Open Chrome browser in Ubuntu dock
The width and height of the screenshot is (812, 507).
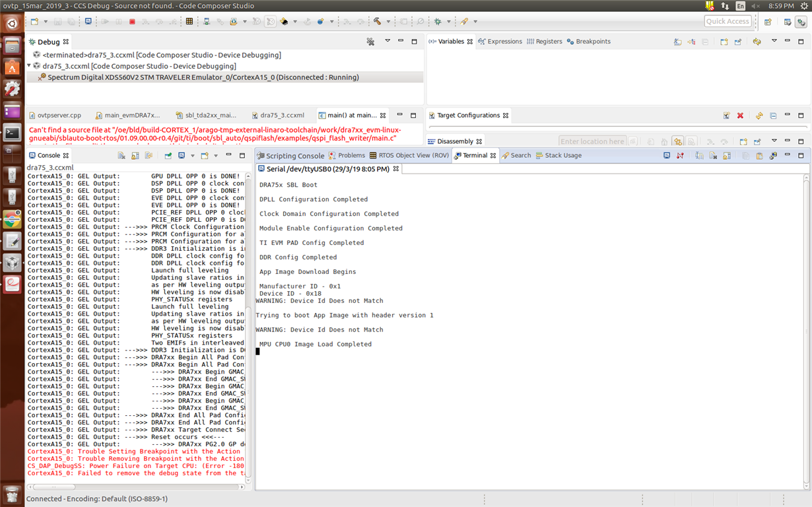coord(12,219)
